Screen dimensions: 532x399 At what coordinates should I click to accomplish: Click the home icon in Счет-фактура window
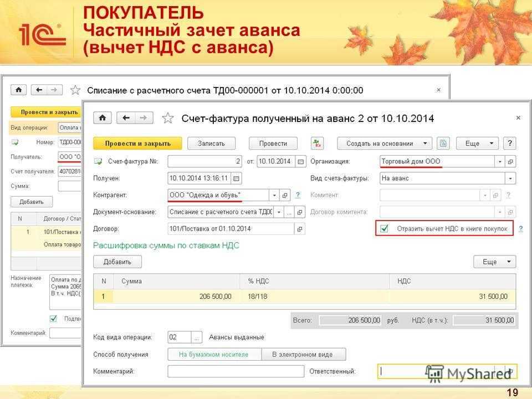(x=103, y=118)
